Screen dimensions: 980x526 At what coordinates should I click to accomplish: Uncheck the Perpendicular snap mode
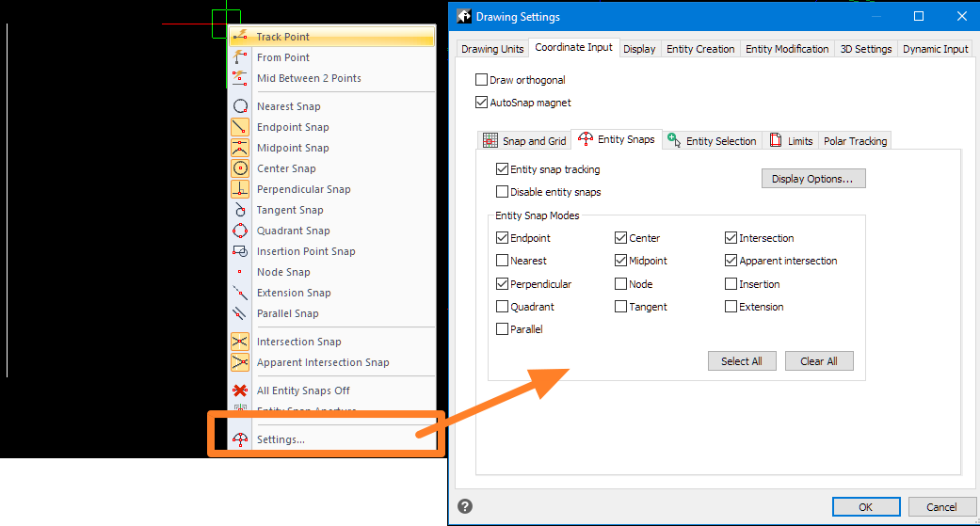(x=502, y=283)
